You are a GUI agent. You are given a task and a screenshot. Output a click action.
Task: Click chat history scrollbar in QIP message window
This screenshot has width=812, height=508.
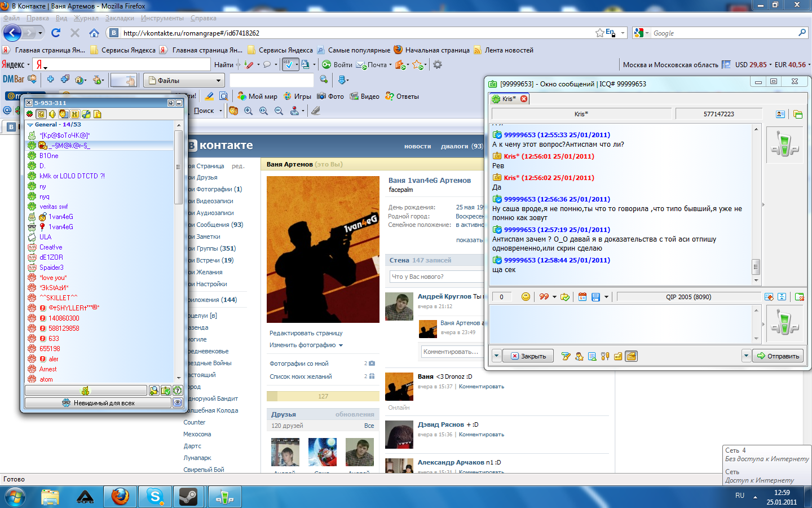tap(756, 205)
